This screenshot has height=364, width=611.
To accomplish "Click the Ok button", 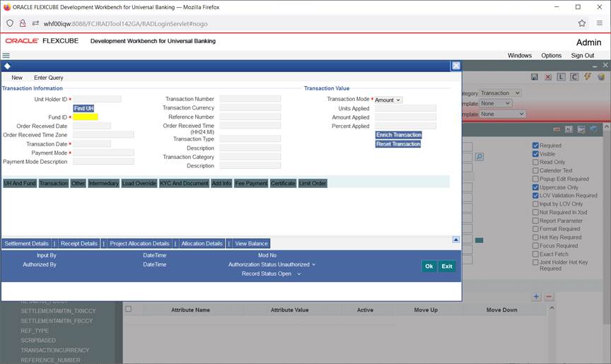I will coord(429,266).
